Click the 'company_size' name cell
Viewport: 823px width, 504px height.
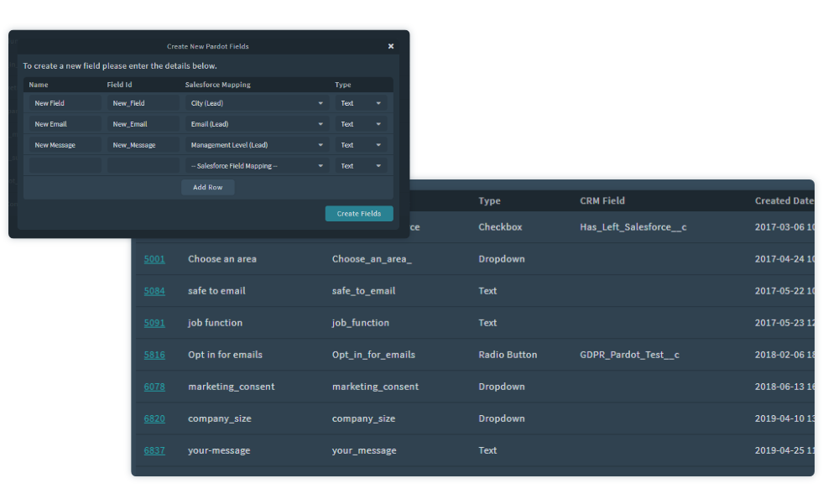220,419
